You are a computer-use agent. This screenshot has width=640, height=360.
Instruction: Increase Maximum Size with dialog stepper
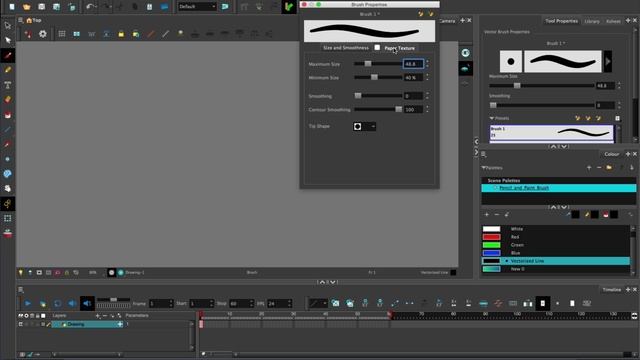coord(427,62)
